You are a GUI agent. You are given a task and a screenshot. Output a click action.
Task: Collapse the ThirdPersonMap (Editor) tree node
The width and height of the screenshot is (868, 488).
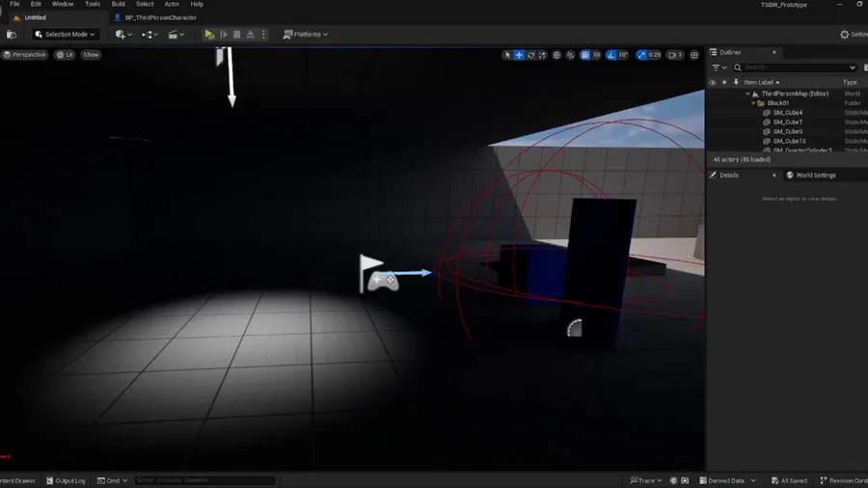pos(747,95)
